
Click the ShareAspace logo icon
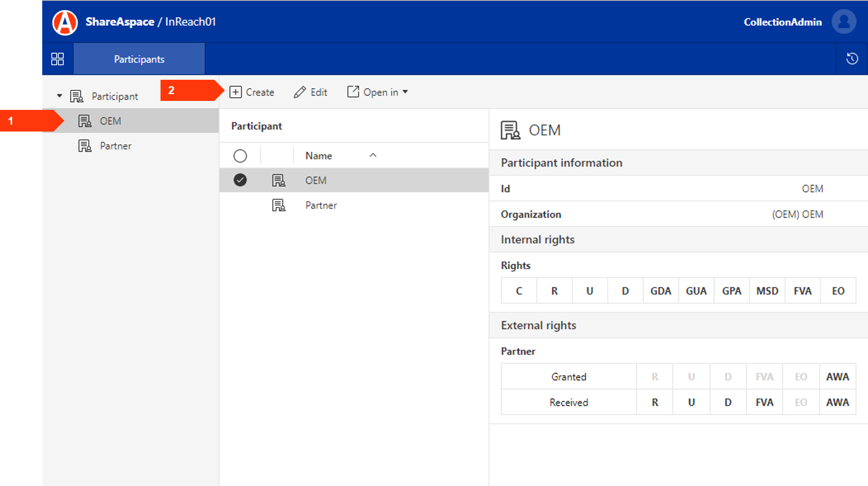point(65,22)
